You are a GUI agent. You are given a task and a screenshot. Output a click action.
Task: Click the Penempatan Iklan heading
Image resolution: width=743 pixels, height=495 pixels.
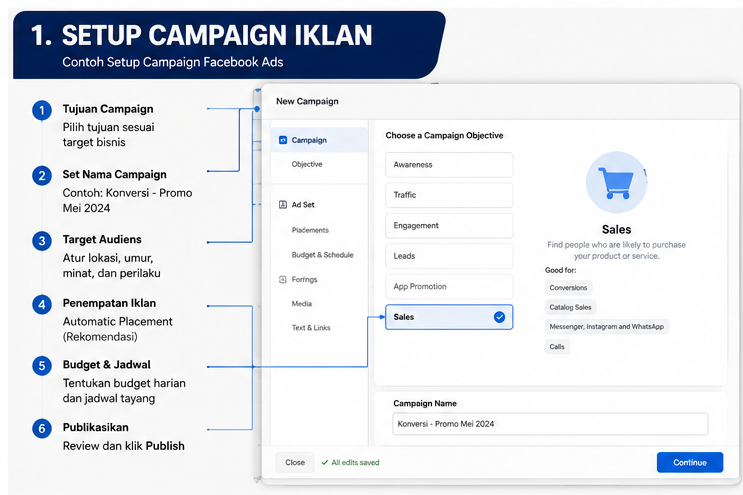[x=109, y=303]
